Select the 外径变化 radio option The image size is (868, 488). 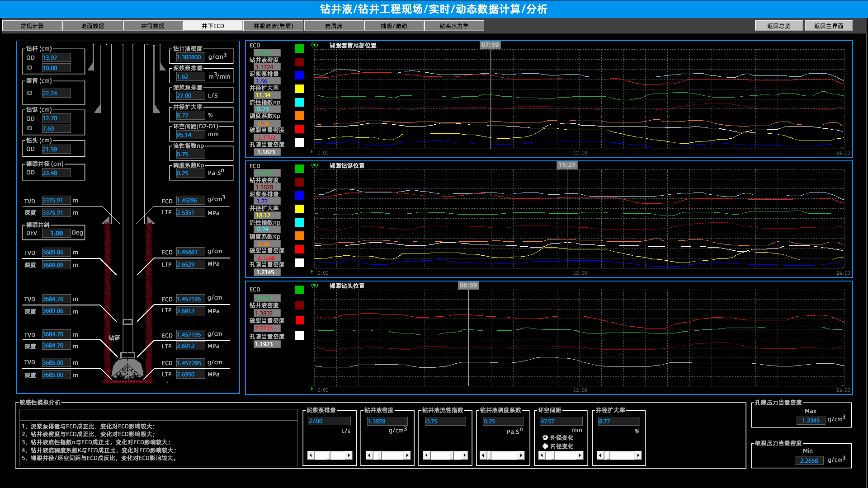point(545,437)
